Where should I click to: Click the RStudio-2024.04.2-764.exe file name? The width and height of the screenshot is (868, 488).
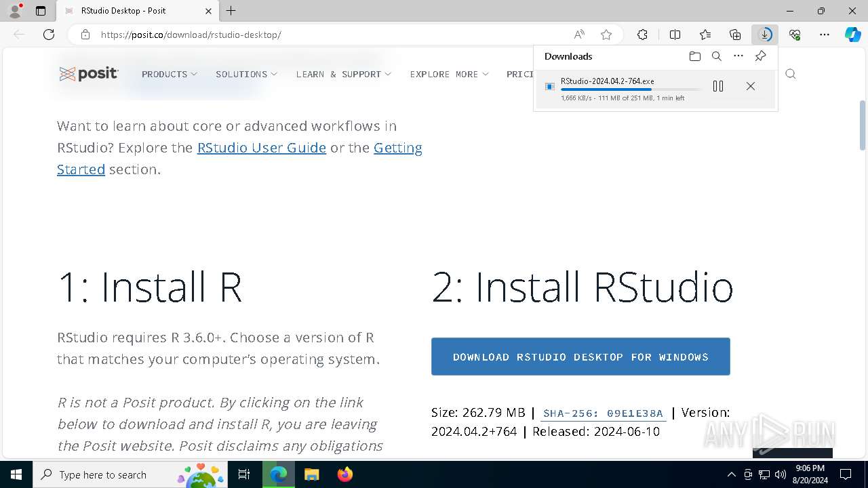[608, 81]
